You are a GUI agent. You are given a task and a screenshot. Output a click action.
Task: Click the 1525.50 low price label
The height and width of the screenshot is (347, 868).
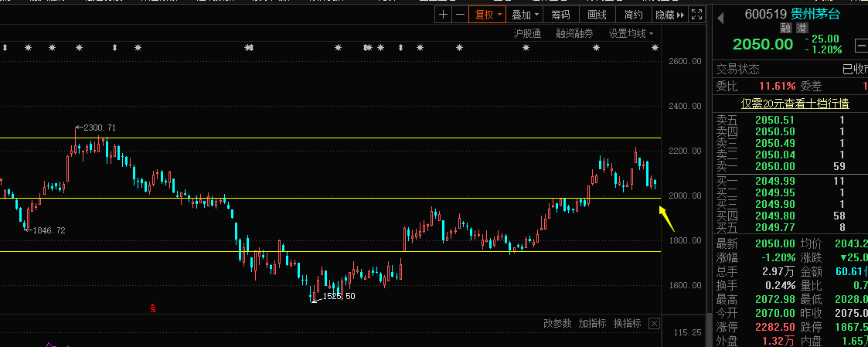point(339,296)
